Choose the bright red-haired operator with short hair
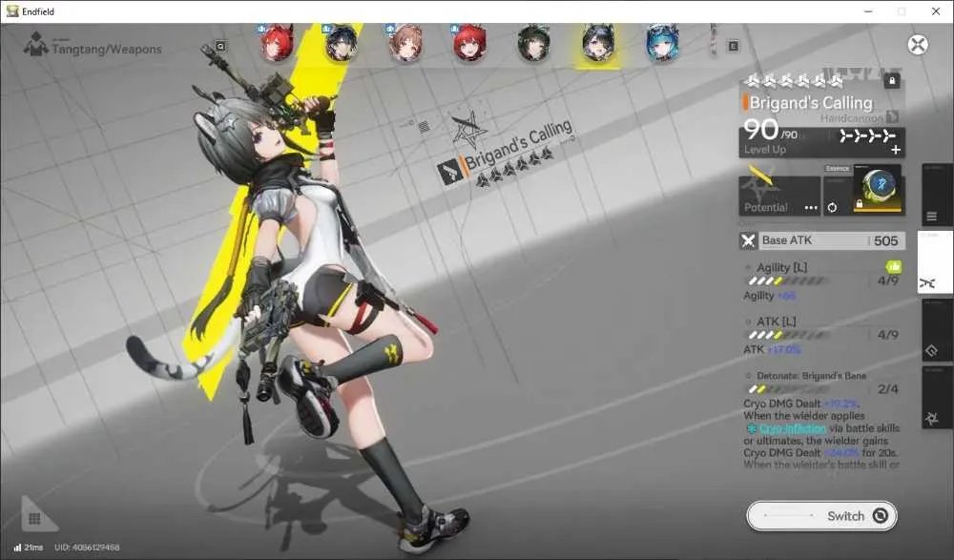 (469, 43)
